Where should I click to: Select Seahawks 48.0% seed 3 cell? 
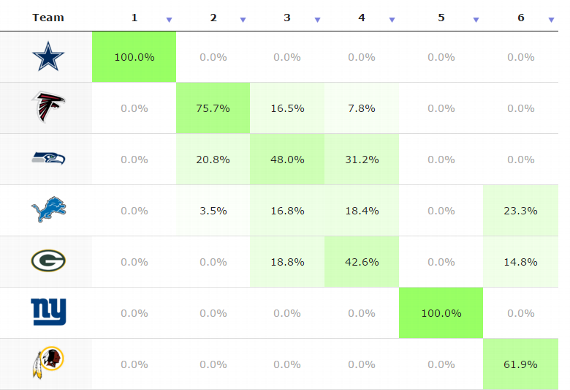click(287, 159)
